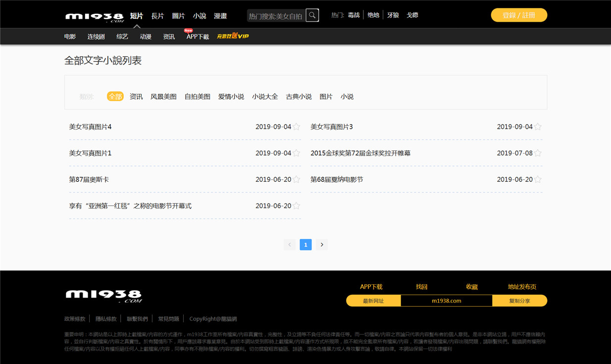
Task: Open footer 聯繫我們 link
Action: click(x=137, y=319)
